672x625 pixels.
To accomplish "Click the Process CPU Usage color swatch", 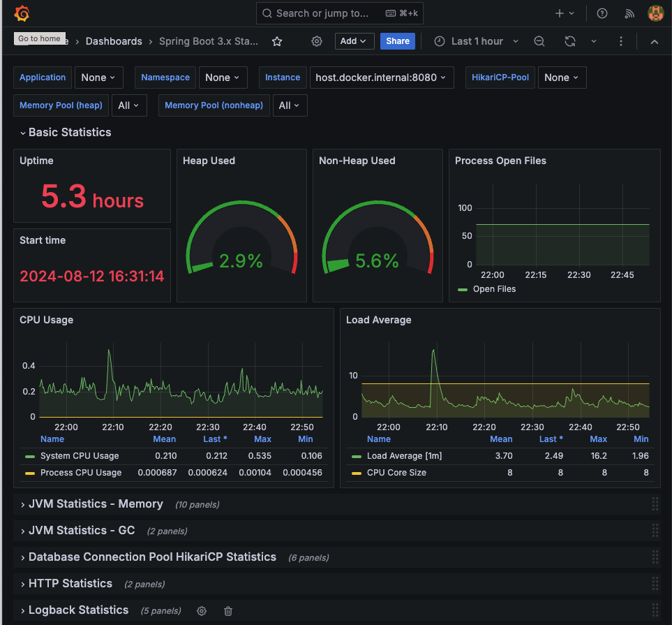I will (x=30, y=473).
